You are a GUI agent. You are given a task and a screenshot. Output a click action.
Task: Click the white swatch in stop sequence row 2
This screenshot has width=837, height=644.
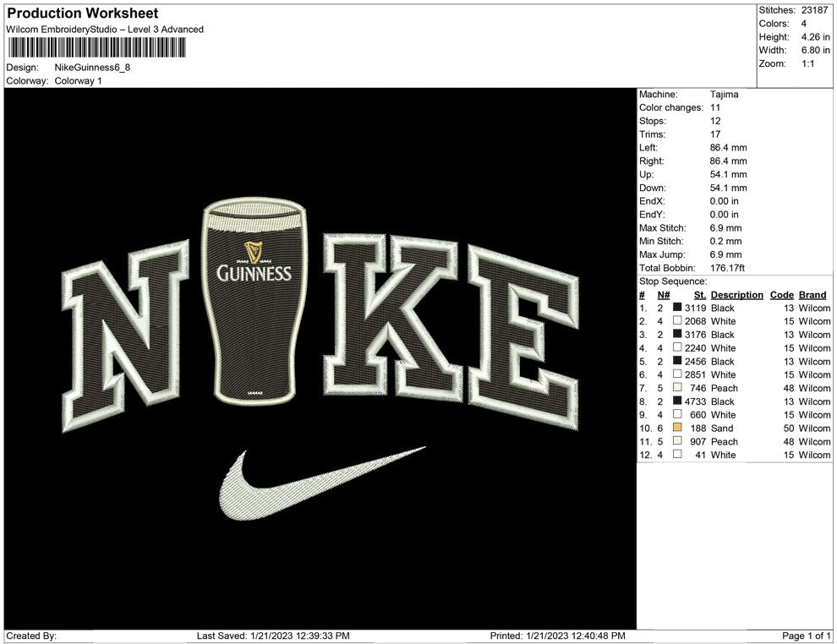(677, 320)
